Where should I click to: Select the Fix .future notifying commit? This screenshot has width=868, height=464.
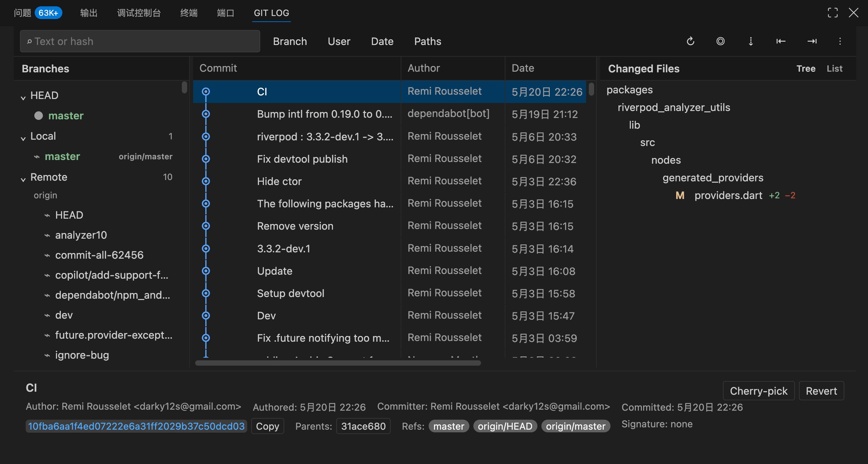(x=389, y=338)
